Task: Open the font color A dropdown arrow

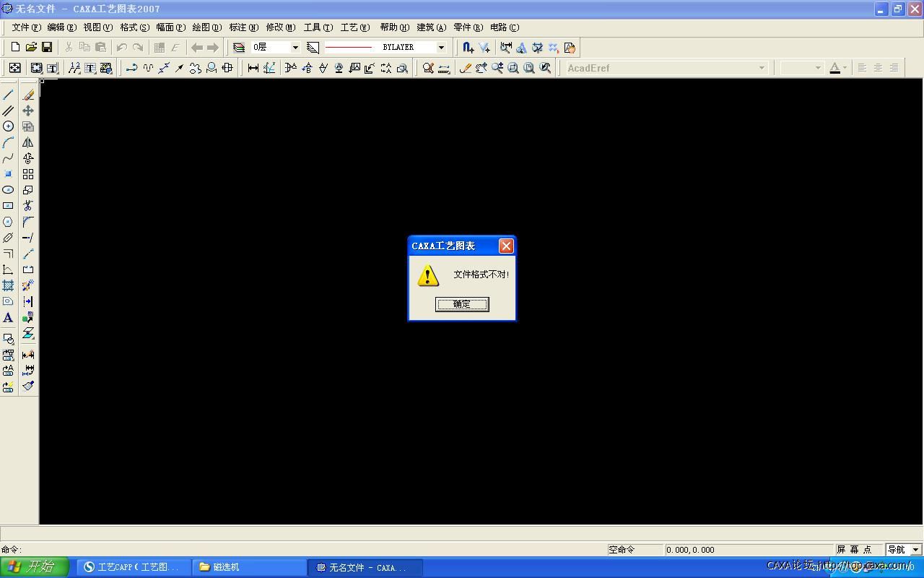Action: click(x=845, y=68)
